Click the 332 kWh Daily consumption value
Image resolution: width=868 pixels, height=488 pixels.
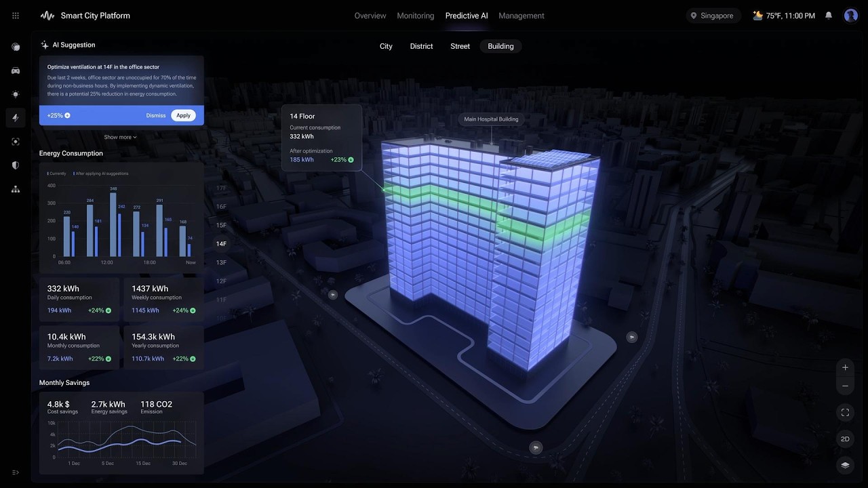tap(63, 289)
